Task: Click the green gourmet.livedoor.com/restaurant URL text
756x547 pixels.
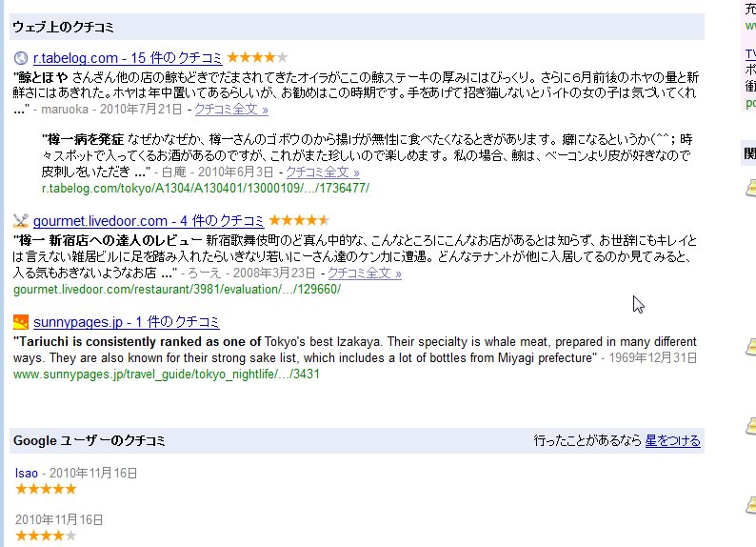Action: click(x=177, y=290)
